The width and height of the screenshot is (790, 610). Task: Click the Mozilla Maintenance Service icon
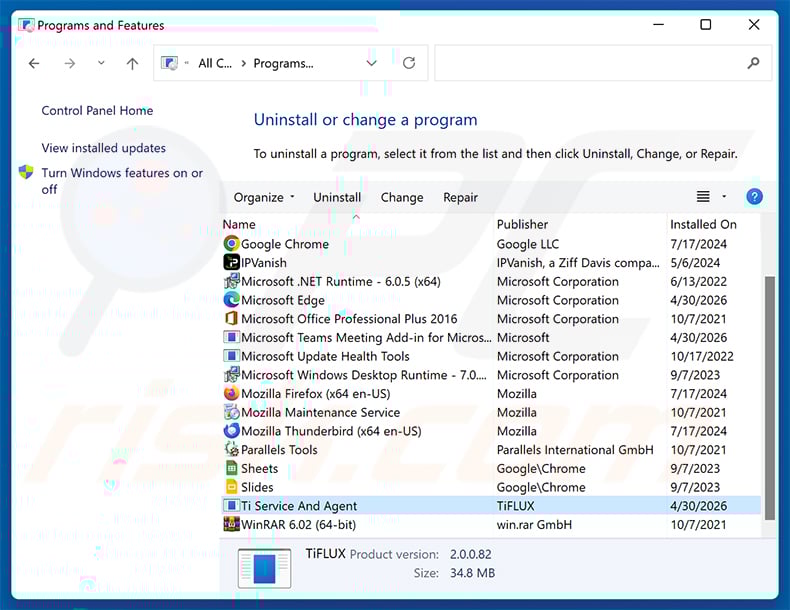(231, 412)
